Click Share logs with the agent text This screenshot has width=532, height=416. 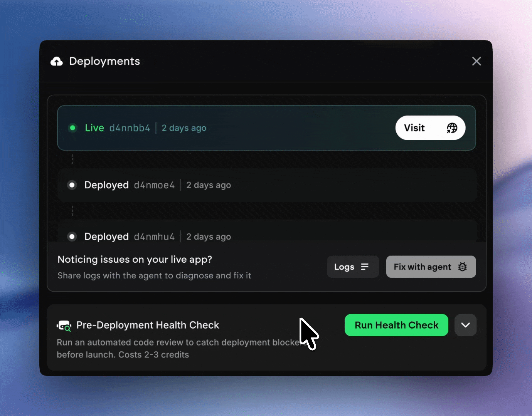(x=154, y=275)
